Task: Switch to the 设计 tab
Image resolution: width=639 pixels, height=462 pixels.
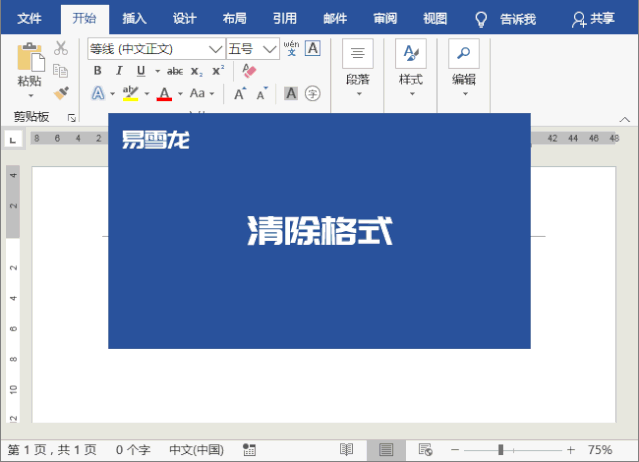Action: (185, 19)
